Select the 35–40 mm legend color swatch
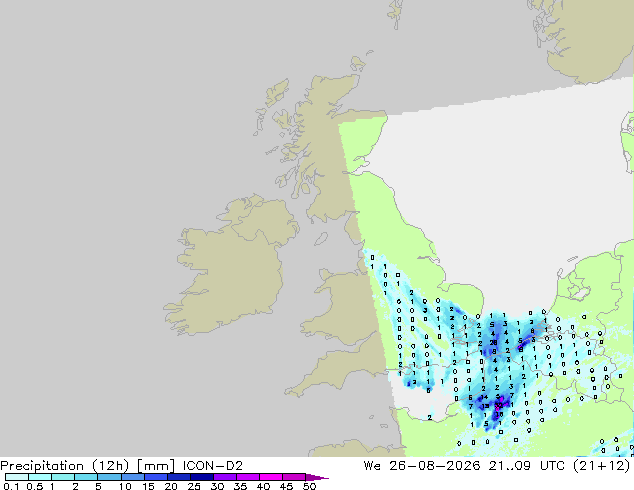The width and height of the screenshot is (634, 490). tap(247, 477)
